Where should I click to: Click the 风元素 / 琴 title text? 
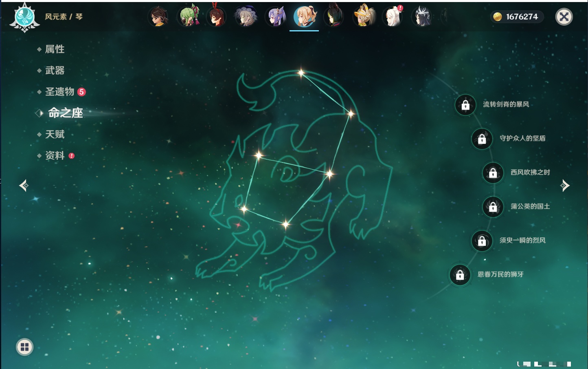[64, 17]
